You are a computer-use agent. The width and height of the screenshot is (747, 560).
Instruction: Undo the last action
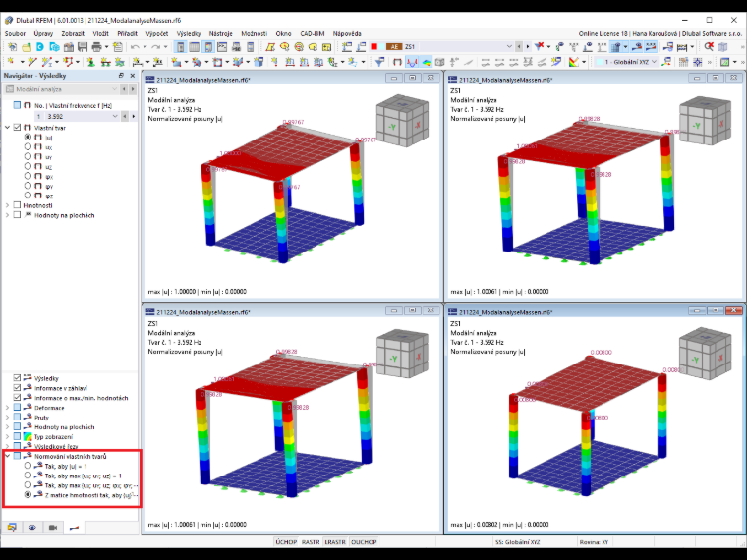135,47
